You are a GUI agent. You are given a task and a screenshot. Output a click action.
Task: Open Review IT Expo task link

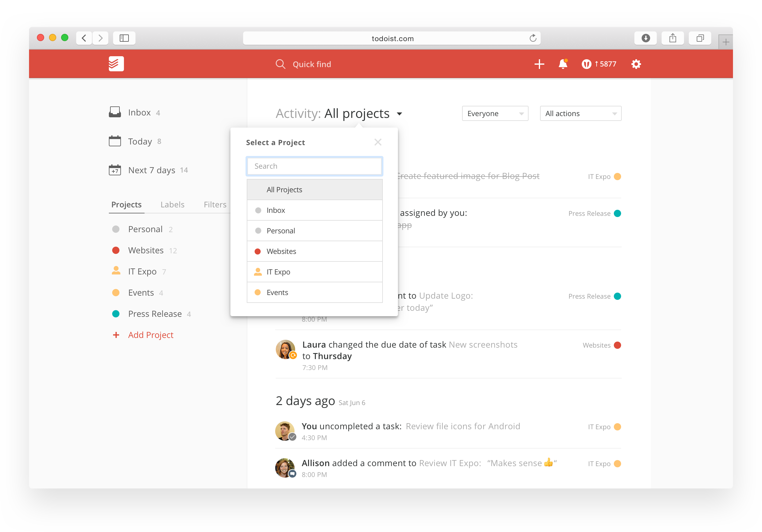450,463
